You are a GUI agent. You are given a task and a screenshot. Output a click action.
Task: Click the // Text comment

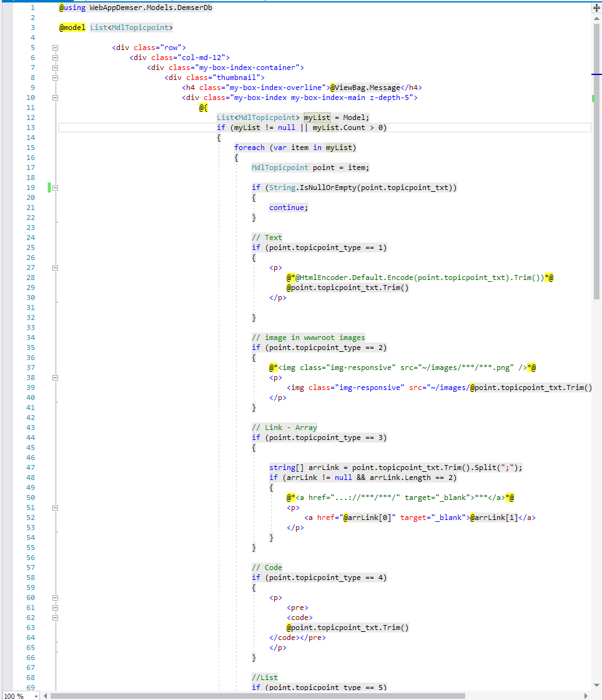267,237
